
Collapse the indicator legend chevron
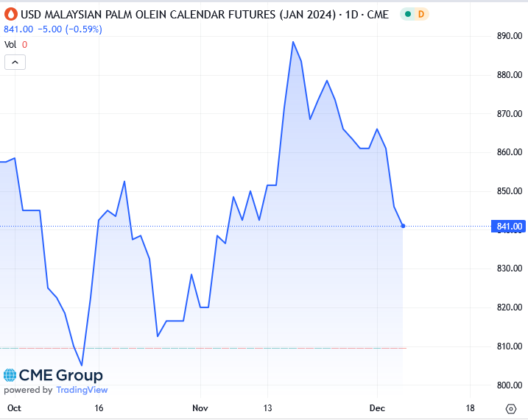click(x=15, y=63)
